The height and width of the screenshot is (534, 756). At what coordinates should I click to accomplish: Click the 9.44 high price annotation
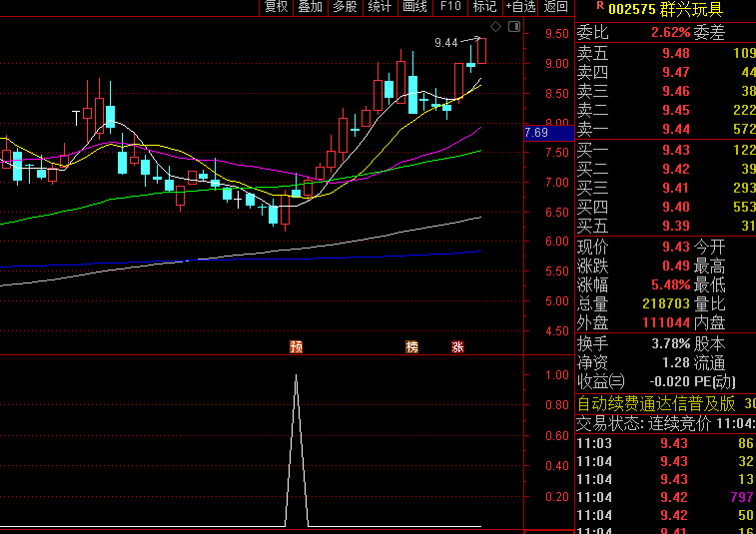[x=446, y=43]
